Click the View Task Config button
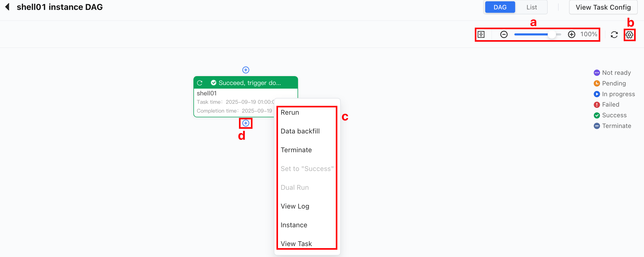This screenshot has height=257, width=644. click(x=603, y=7)
